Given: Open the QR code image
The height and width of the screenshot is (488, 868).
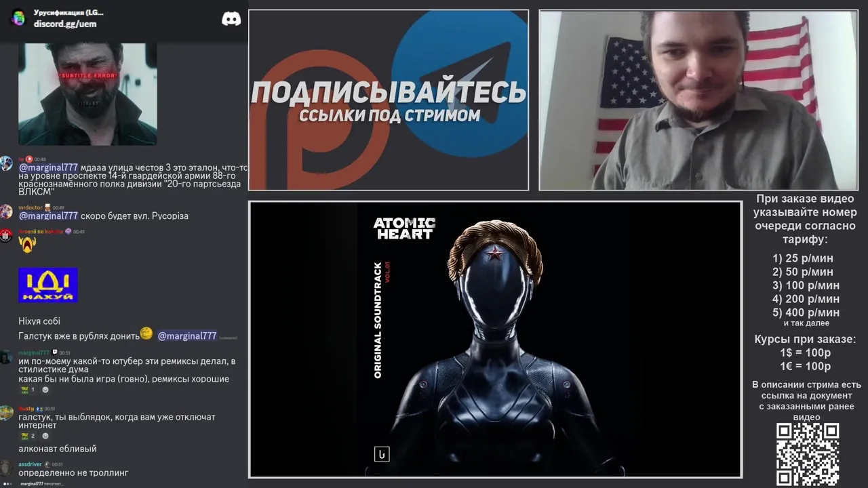Looking at the screenshot, I should pyautogui.click(x=808, y=454).
